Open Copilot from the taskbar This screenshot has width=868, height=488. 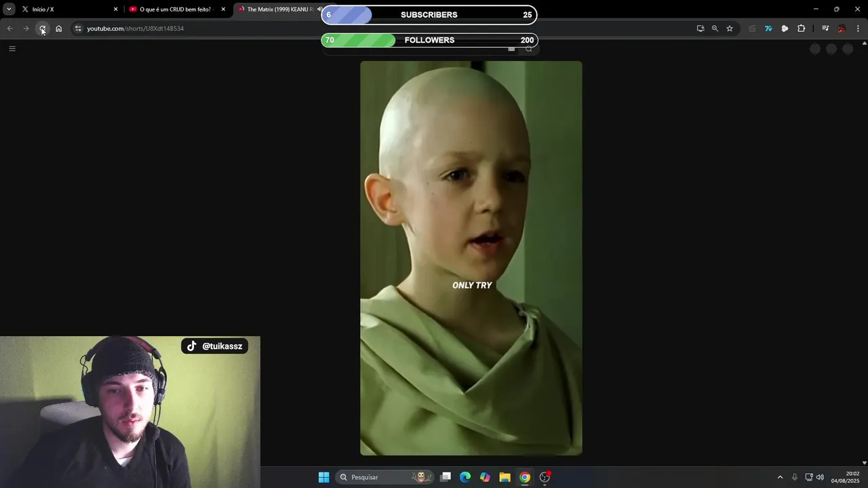coord(485,477)
